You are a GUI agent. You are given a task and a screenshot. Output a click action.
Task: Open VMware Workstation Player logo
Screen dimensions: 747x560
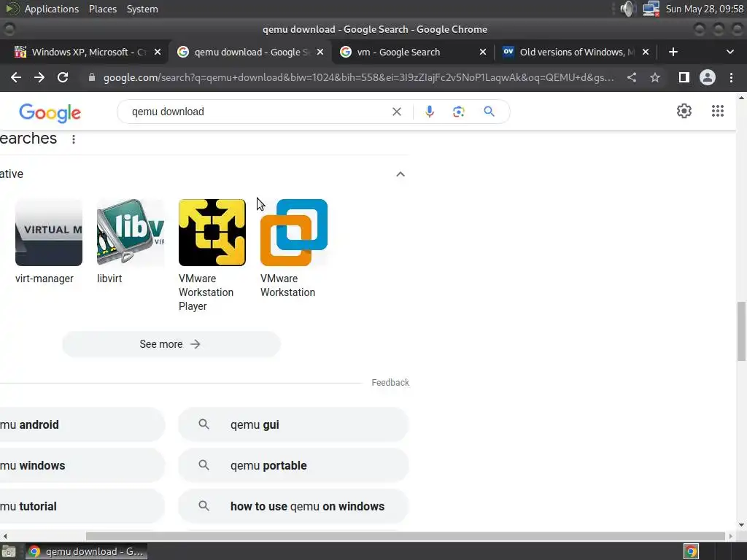(x=212, y=233)
